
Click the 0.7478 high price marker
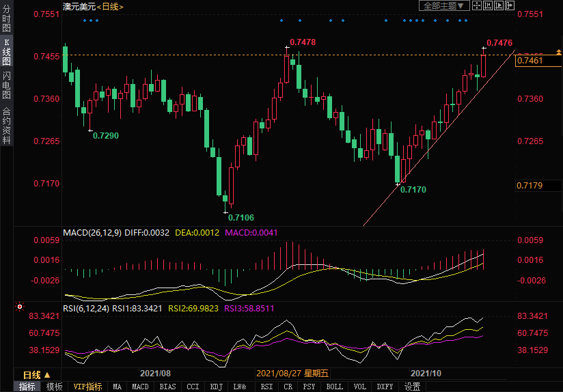pyautogui.click(x=303, y=42)
